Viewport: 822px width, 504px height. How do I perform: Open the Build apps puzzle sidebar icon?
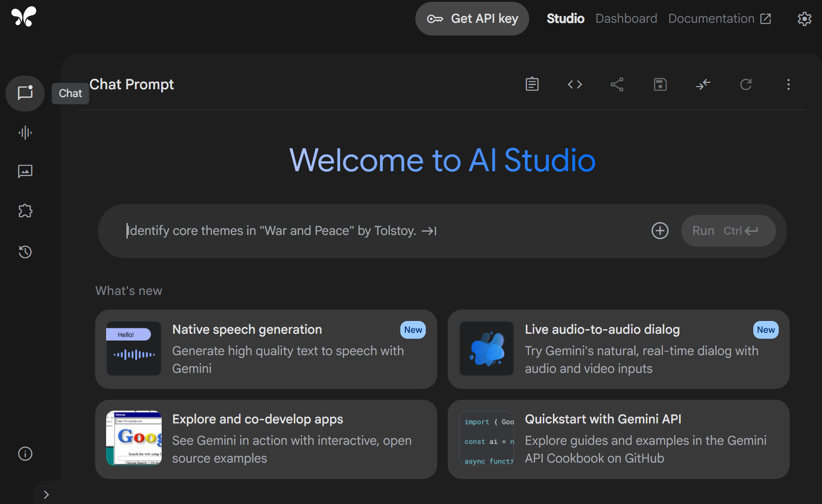click(25, 211)
